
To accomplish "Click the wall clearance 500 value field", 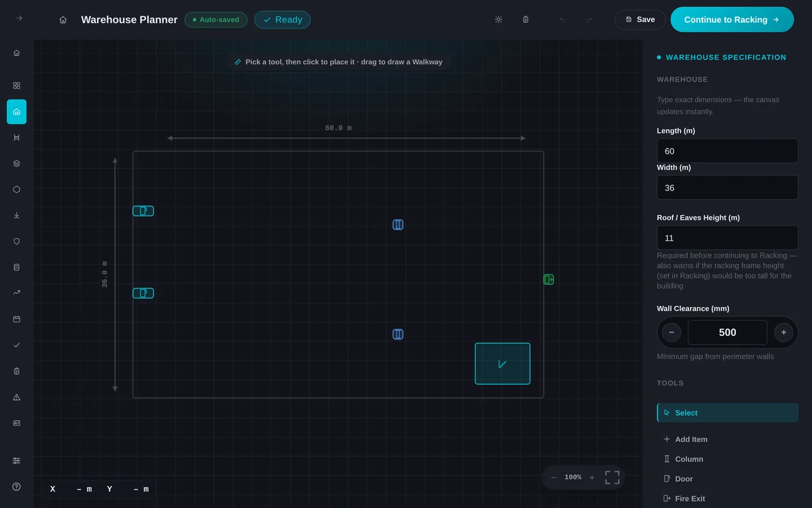I will (x=728, y=332).
